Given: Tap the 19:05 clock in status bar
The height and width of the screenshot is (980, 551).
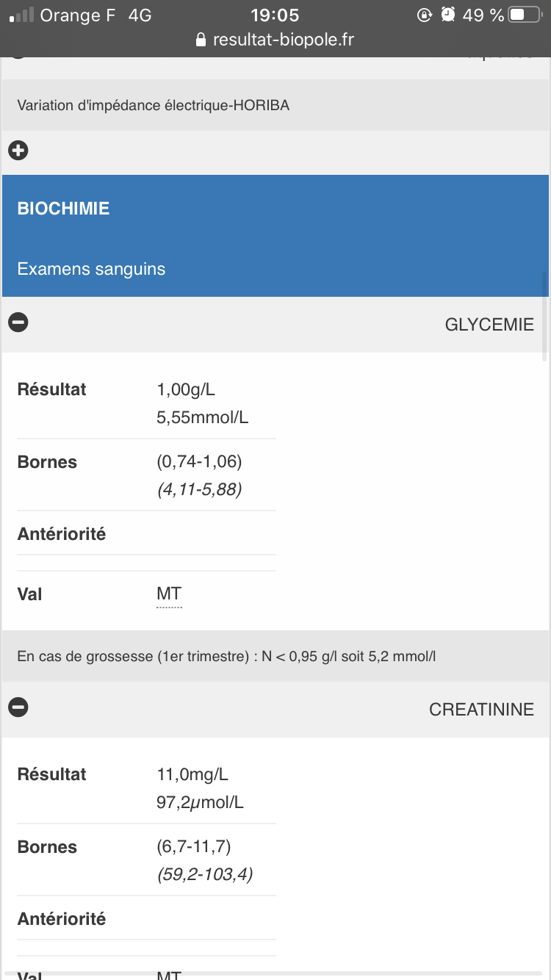Looking at the screenshot, I should point(275,15).
